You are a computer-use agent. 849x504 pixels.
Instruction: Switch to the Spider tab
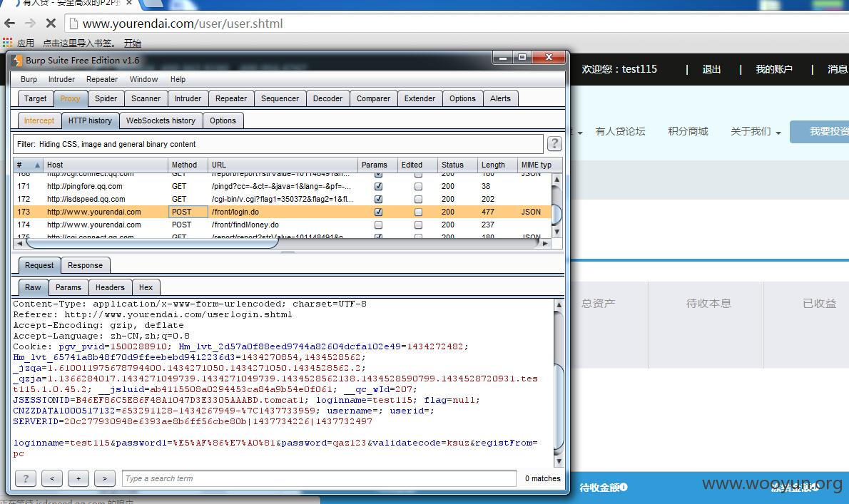pos(106,98)
